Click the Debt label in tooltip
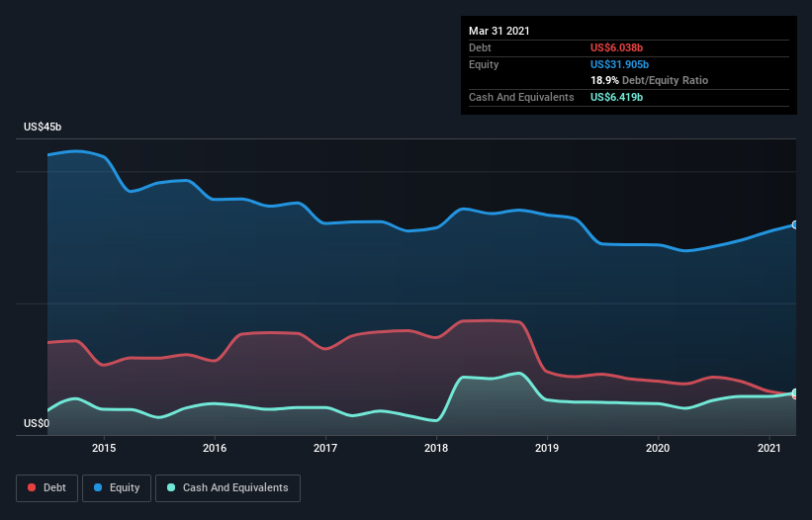This screenshot has height=520, width=812. (x=480, y=47)
